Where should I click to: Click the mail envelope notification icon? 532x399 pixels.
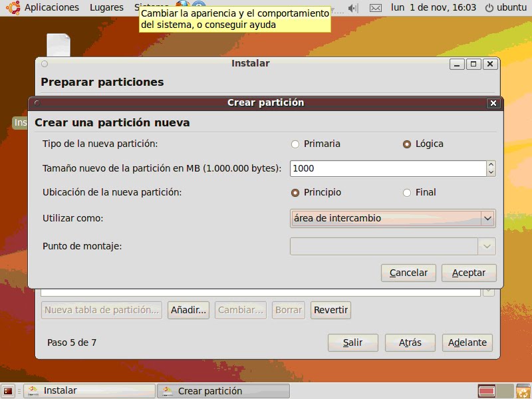point(376,8)
